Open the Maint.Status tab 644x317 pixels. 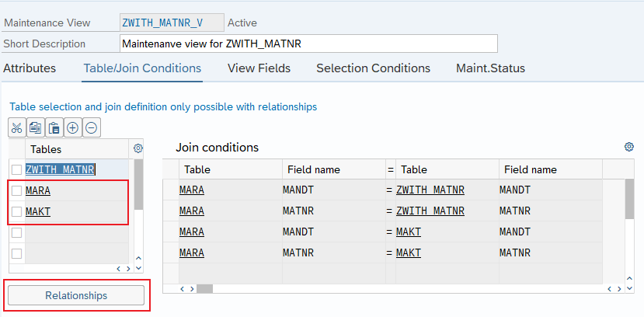[x=490, y=68]
